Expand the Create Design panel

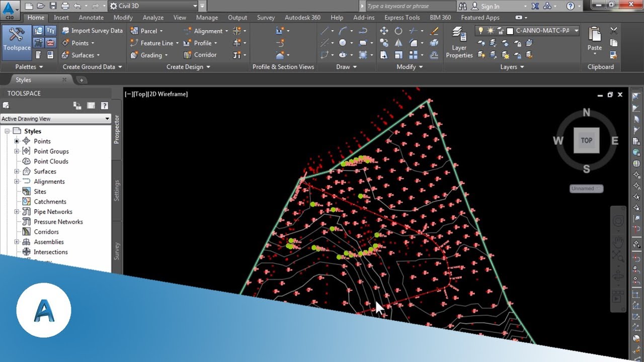click(x=188, y=67)
